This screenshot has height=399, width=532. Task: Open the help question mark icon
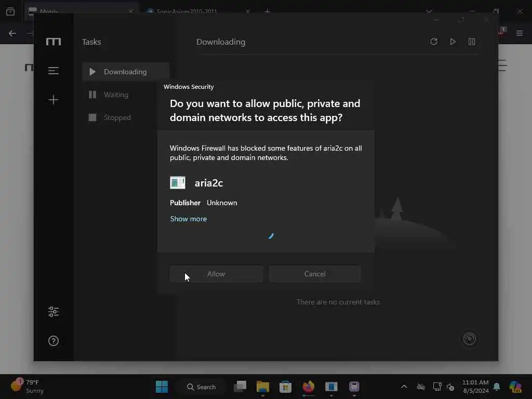pos(54,341)
